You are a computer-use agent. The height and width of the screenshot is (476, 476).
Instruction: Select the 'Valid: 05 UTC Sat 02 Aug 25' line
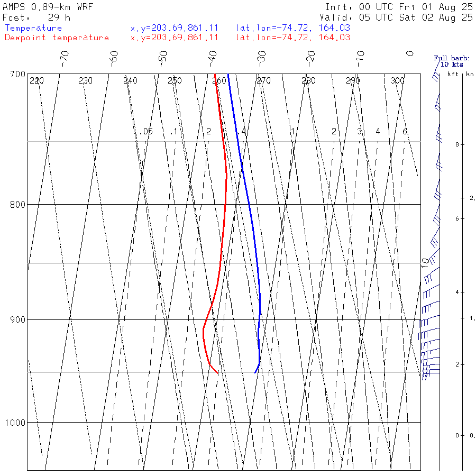click(x=396, y=17)
